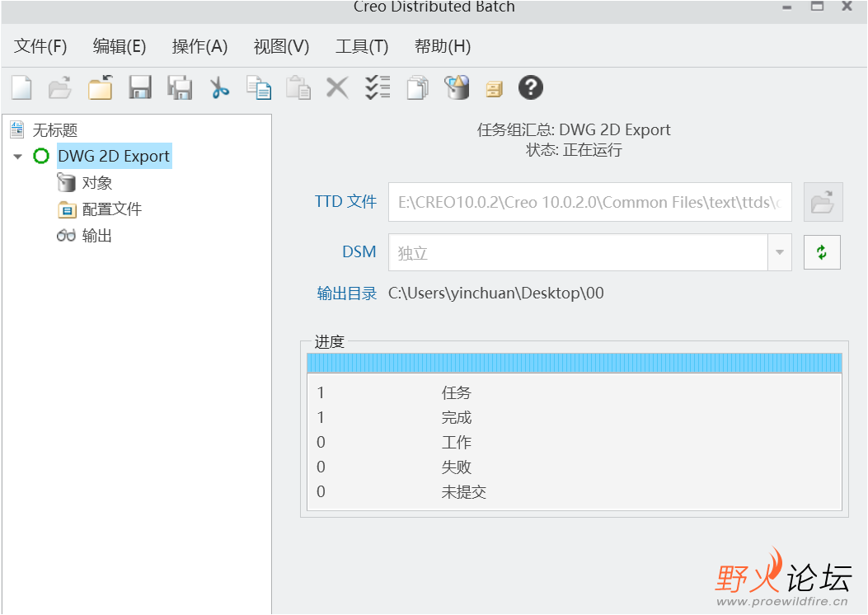Screen dimensions: 868x615
Task: Click green circle status icon of DWG 2D Export
Action: pos(41,156)
